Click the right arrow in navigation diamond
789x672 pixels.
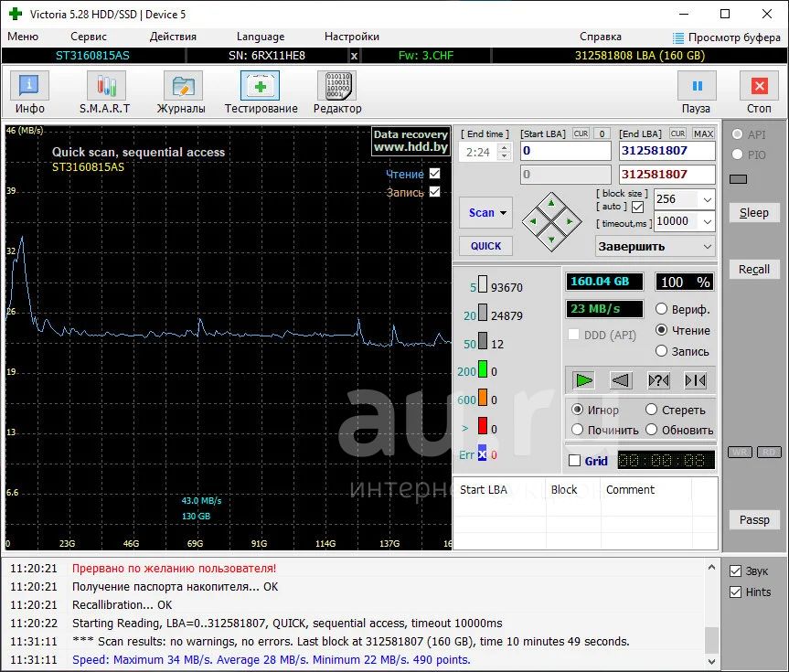coord(570,221)
